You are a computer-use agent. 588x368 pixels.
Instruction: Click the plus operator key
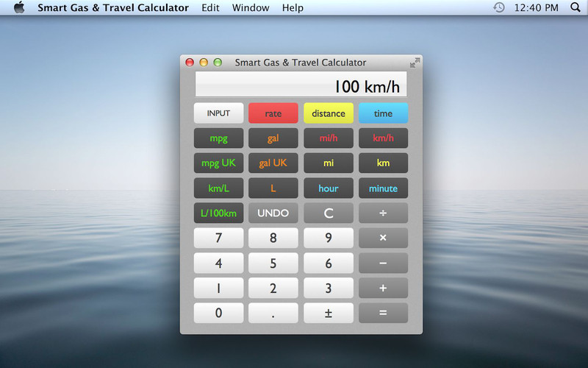point(383,288)
